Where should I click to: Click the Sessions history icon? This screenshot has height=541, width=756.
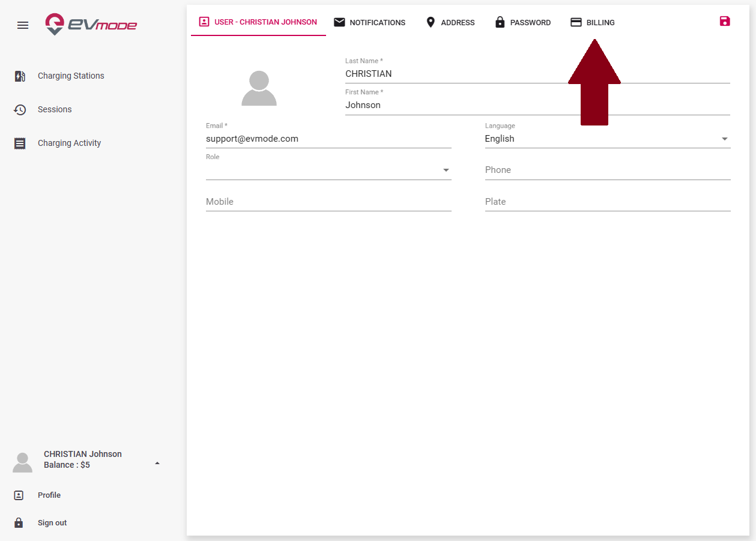click(20, 110)
